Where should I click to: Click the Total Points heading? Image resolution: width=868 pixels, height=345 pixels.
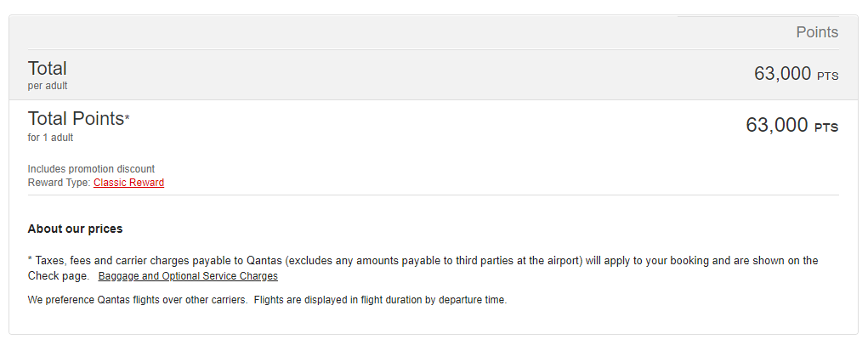click(75, 119)
